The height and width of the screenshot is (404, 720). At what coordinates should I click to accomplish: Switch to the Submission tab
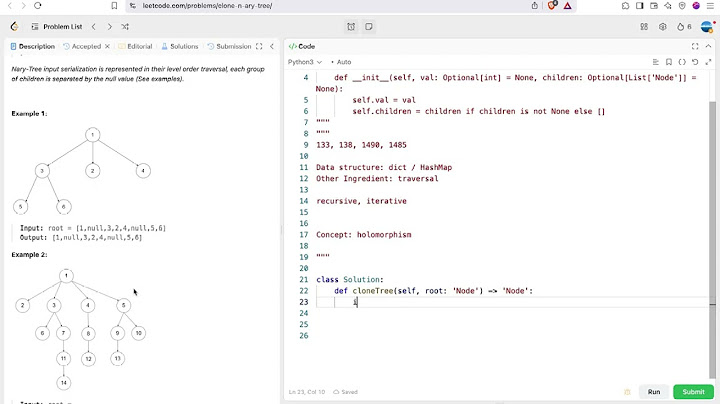pos(229,46)
